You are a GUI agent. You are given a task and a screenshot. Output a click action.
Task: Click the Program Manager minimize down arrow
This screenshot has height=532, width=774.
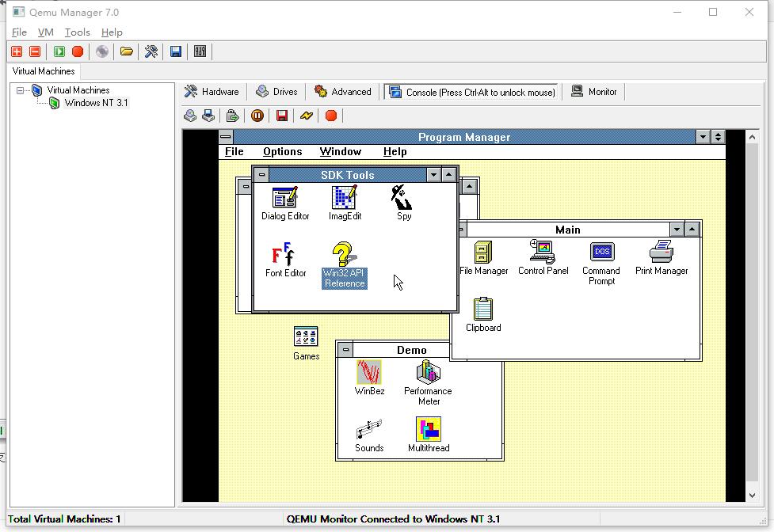(x=703, y=137)
